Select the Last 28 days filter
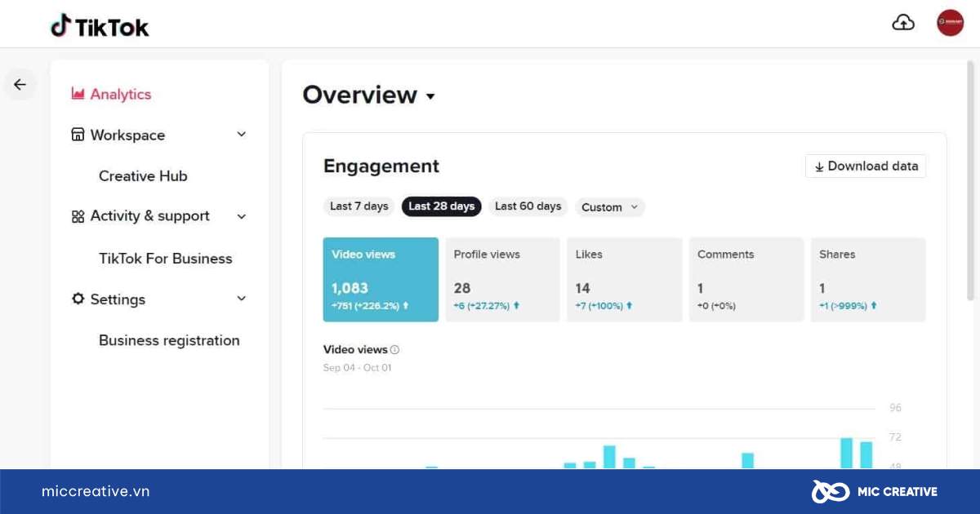980x514 pixels. [x=441, y=206]
